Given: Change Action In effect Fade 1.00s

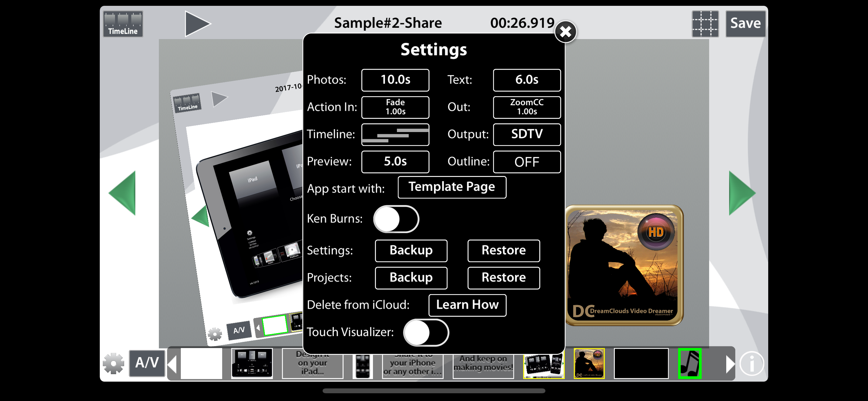Looking at the screenshot, I should [x=395, y=107].
